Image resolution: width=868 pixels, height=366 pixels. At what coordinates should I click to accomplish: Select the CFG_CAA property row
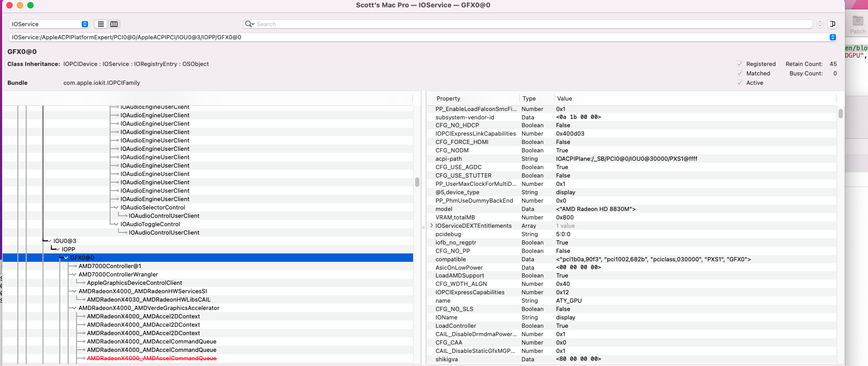pos(632,342)
